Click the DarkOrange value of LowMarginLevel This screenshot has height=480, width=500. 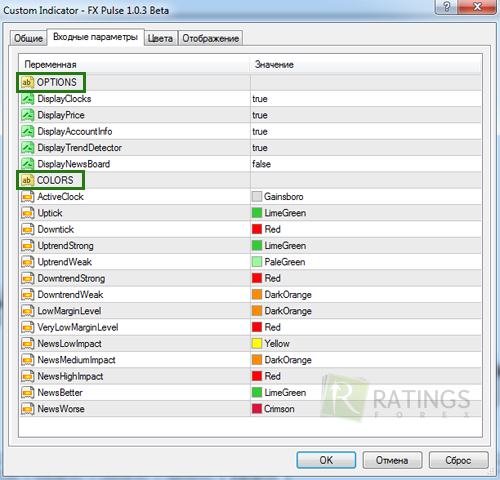[288, 311]
